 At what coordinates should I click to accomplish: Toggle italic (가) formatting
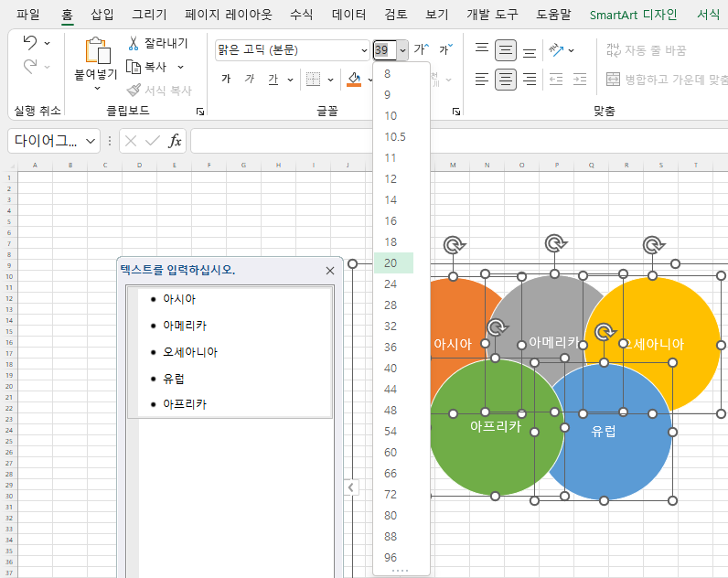250,79
